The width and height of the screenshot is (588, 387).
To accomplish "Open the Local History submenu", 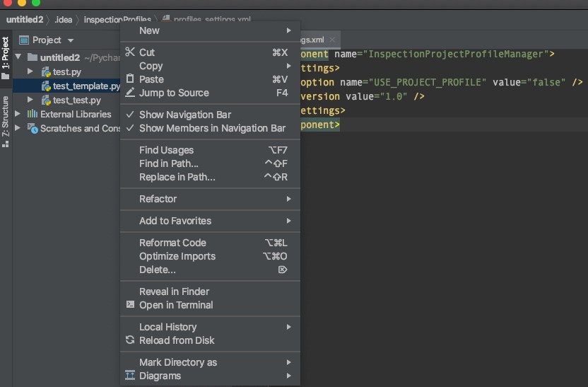I will point(210,327).
